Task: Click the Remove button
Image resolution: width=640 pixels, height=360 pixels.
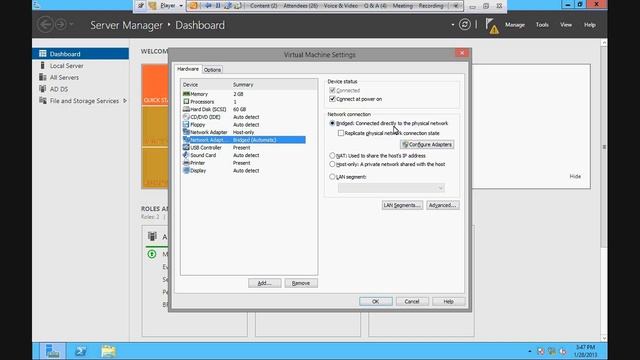Action: pyautogui.click(x=301, y=283)
